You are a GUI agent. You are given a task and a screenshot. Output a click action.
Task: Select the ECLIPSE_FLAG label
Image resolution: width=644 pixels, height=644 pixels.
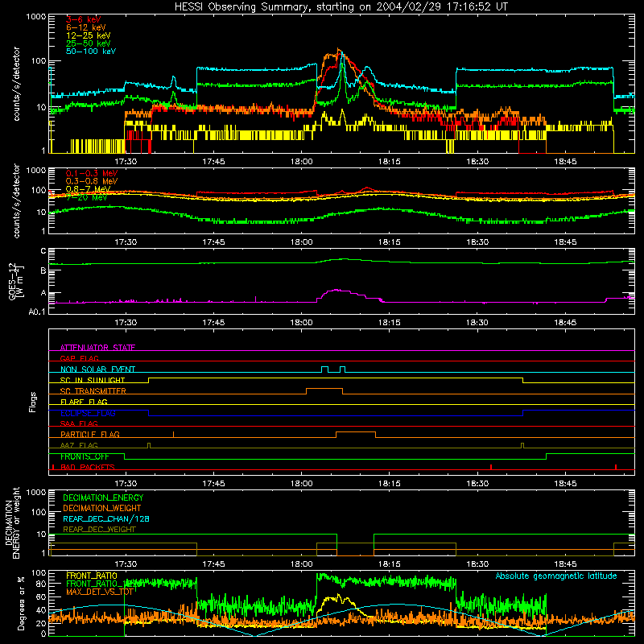pos(88,413)
